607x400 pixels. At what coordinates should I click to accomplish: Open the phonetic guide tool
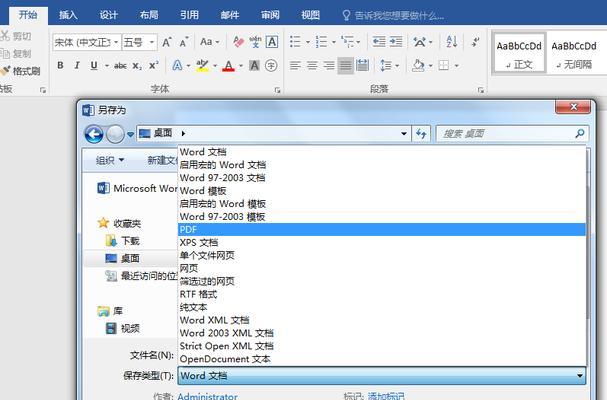(x=255, y=42)
